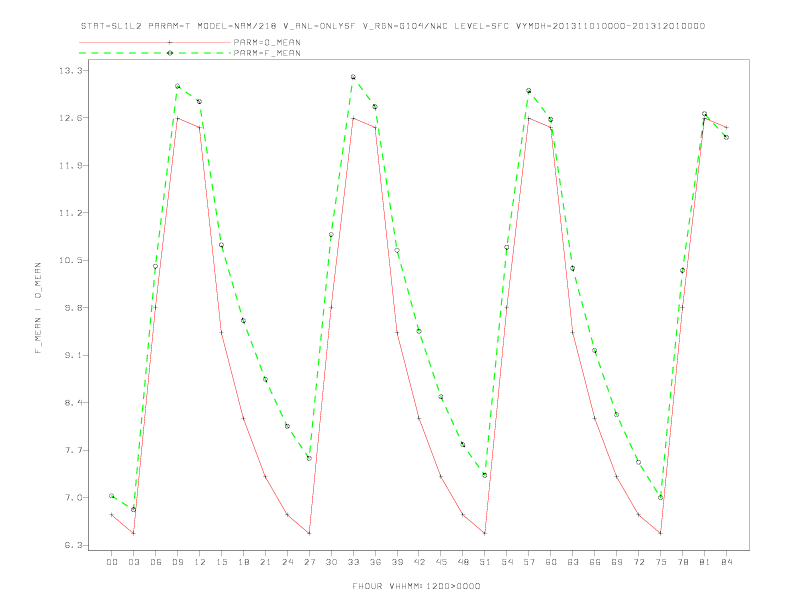Click the x-axis hour label 84
Screen dimensions: 792x612
(x=727, y=562)
